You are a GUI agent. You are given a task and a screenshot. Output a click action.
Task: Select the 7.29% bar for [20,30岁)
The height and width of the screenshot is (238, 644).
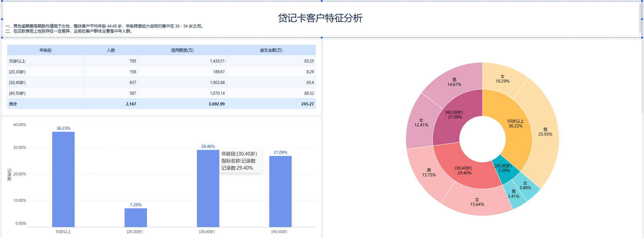pos(136,218)
